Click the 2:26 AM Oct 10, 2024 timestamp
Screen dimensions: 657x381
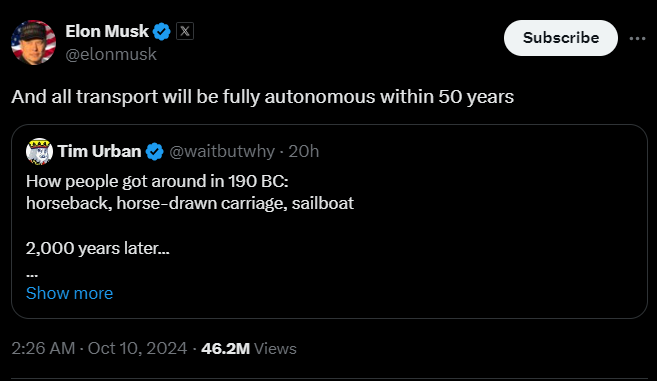coord(99,349)
